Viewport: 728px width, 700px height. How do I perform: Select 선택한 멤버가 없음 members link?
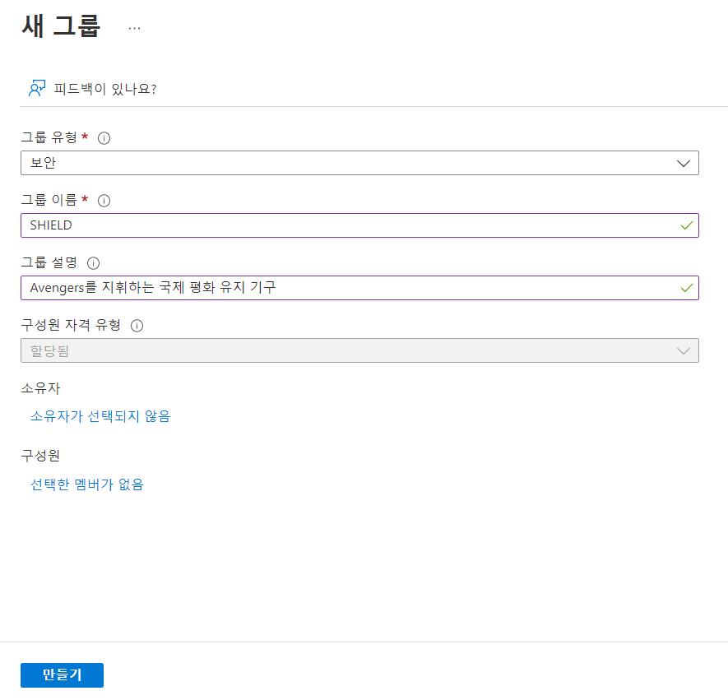(x=87, y=484)
